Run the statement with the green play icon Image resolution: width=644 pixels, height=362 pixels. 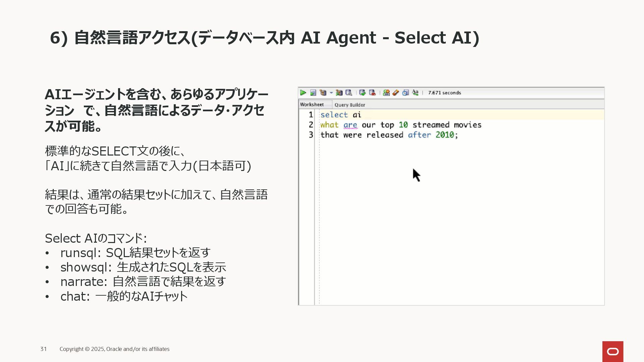pos(303,93)
